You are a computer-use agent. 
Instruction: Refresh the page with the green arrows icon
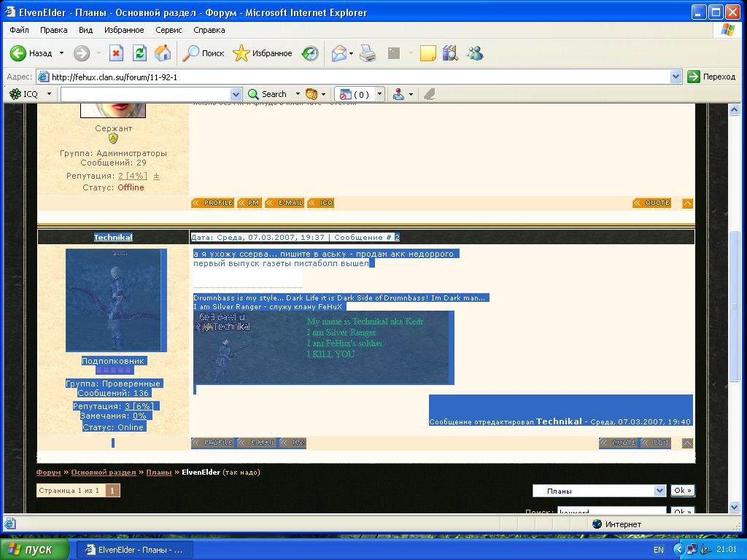(x=139, y=53)
